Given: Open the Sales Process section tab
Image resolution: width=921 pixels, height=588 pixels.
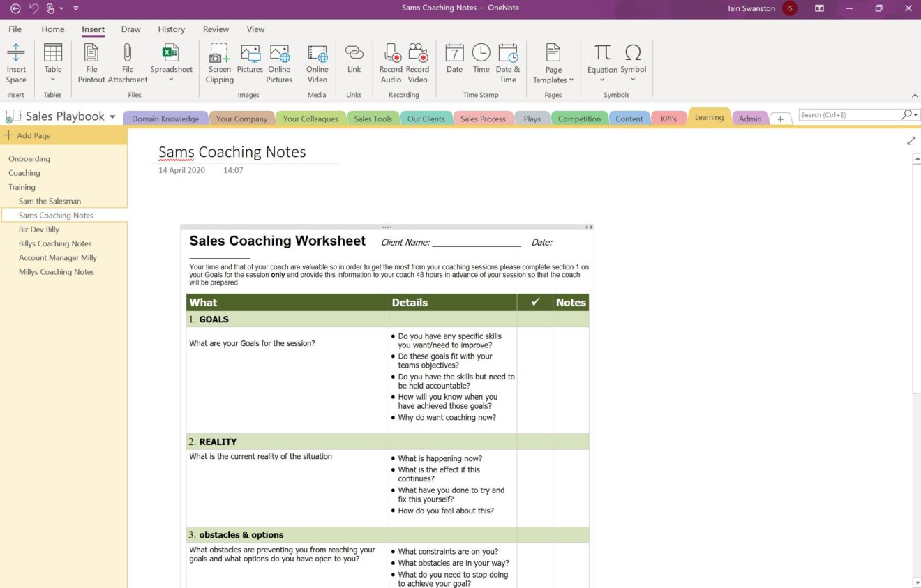Looking at the screenshot, I should [x=483, y=119].
